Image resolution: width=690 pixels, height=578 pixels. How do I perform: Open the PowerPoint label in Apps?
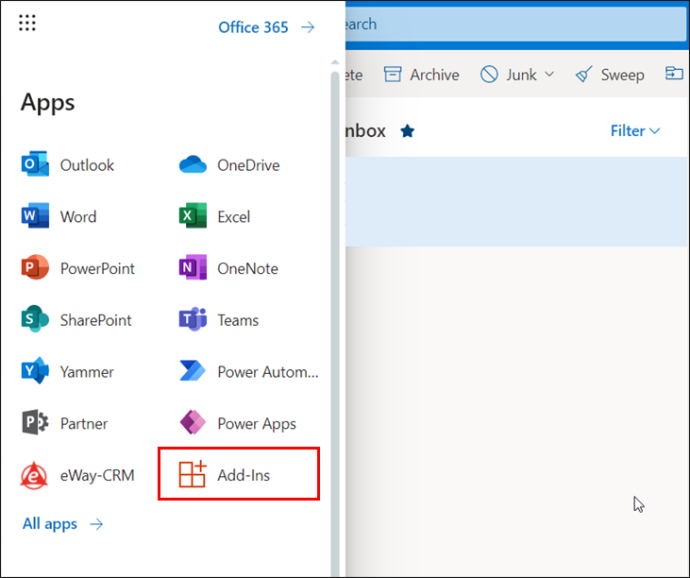click(x=97, y=269)
